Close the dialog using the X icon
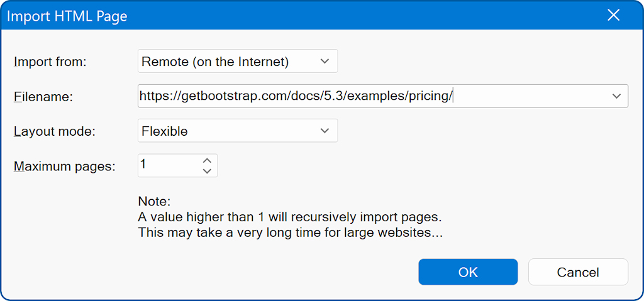644x301 pixels. pyautogui.click(x=614, y=16)
